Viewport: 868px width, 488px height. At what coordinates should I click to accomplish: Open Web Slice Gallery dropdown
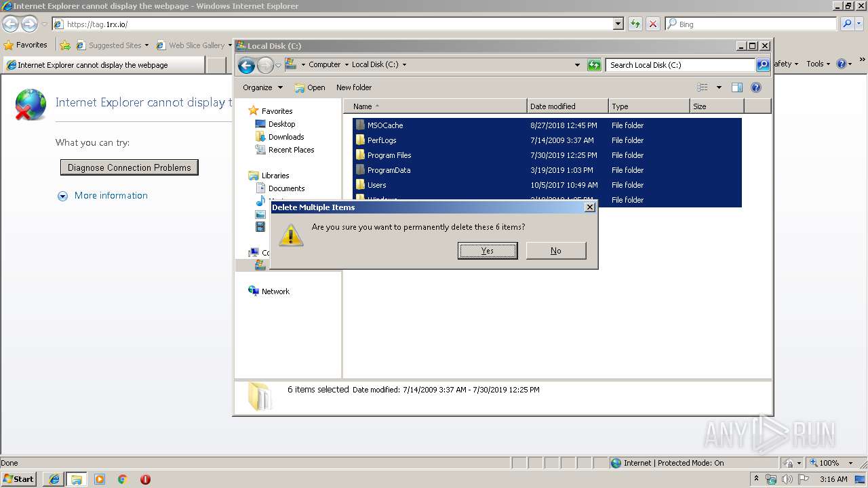pos(194,45)
